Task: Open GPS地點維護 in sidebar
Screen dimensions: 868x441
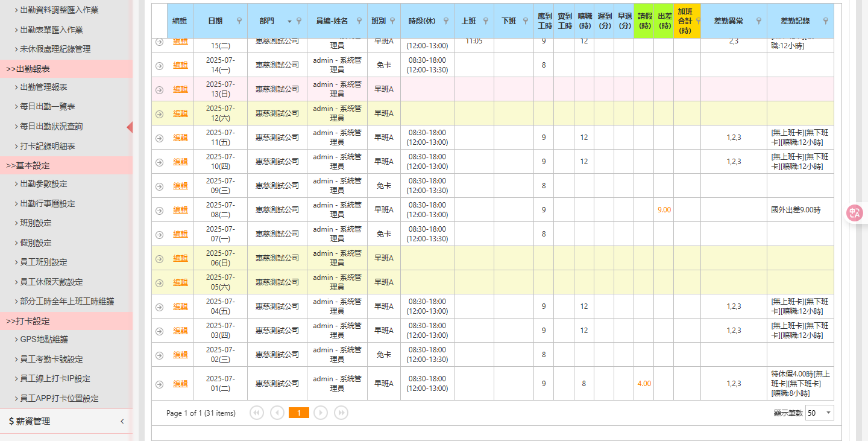Action: (44, 340)
